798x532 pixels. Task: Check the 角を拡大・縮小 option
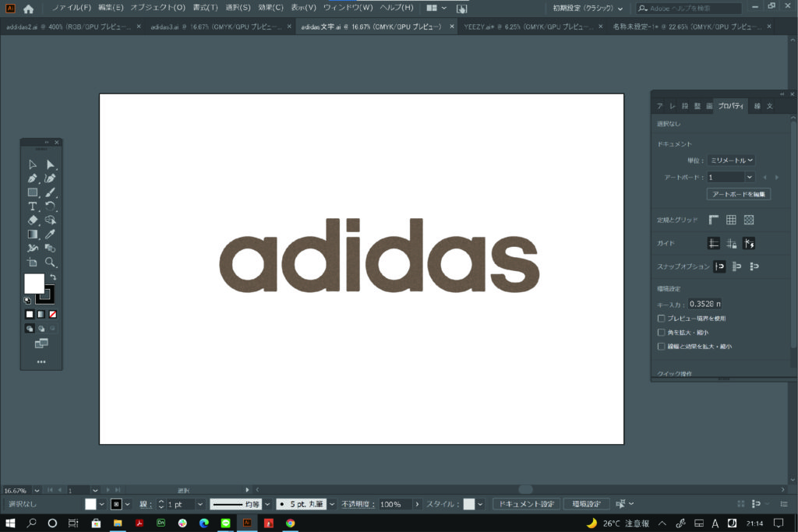tap(662, 333)
